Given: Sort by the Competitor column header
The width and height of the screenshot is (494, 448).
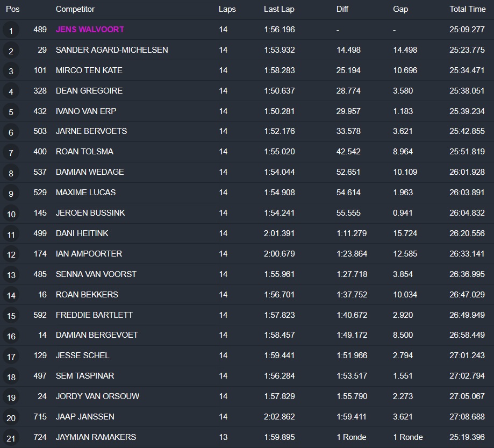Looking at the screenshot, I should point(75,9).
